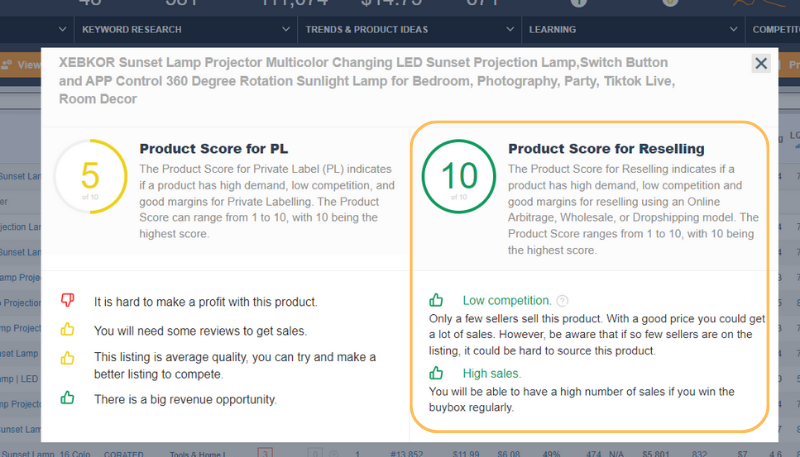Viewport: 800px width, 457px height.
Task: Click 'You will need some reviews' text
Action: 201,331
